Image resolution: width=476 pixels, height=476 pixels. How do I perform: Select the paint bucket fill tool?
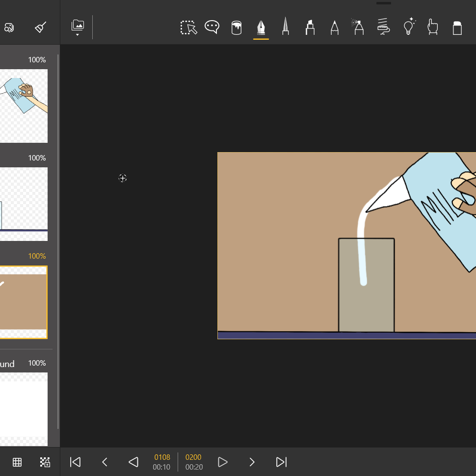[237, 27]
